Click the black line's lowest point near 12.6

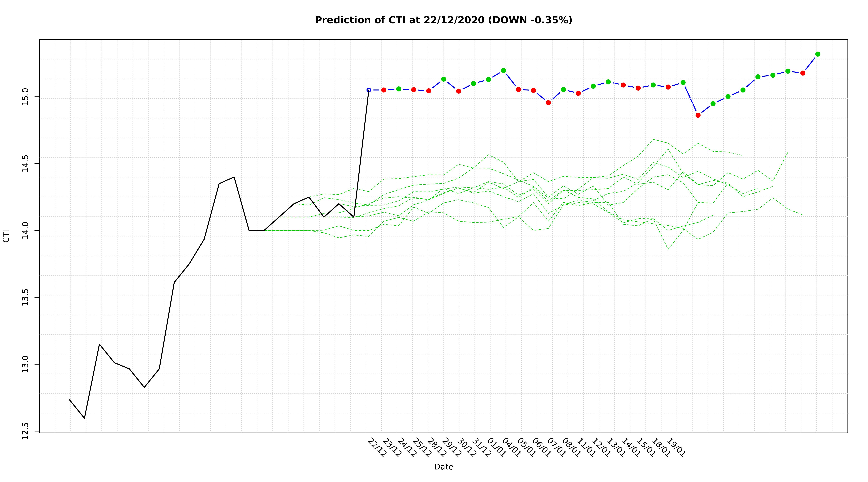tap(84, 418)
